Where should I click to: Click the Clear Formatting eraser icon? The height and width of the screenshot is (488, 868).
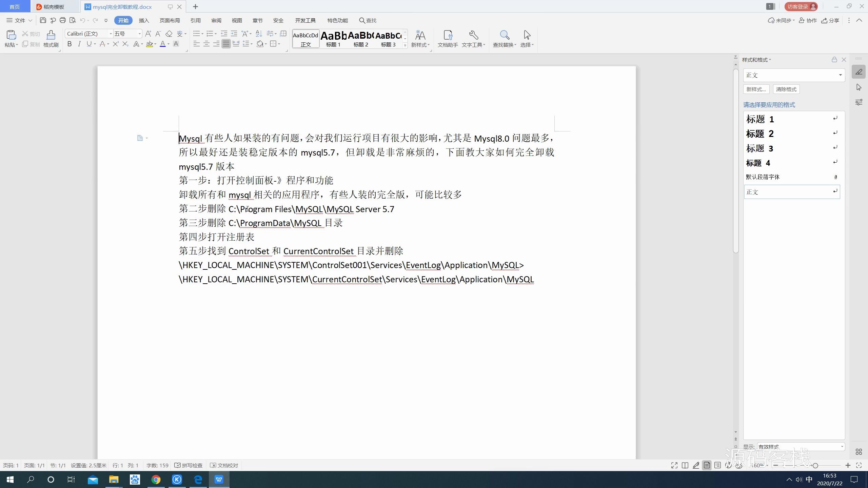169,34
